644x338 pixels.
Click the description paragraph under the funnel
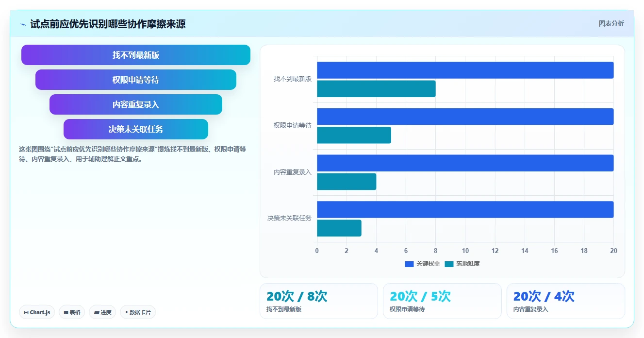(x=132, y=154)
